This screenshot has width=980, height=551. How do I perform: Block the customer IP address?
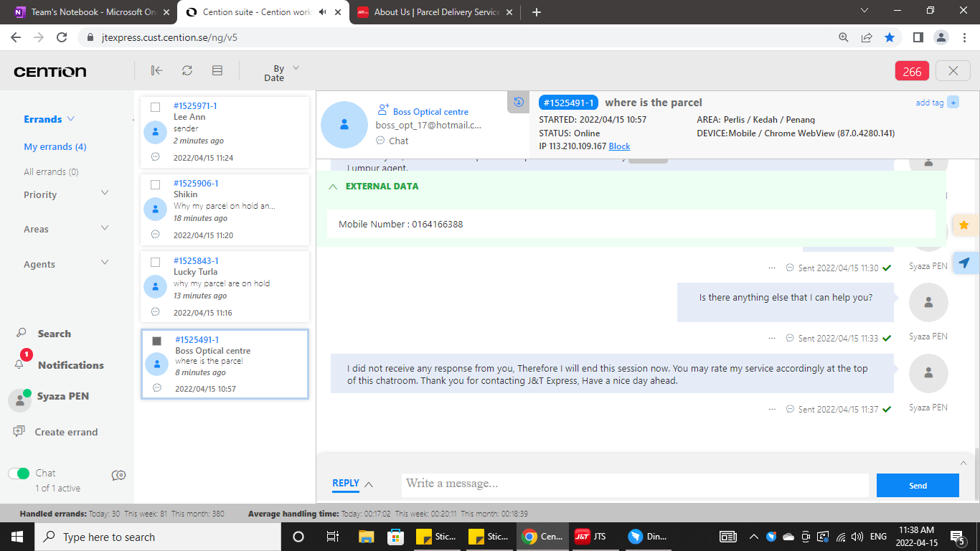(x=619, y=146)
